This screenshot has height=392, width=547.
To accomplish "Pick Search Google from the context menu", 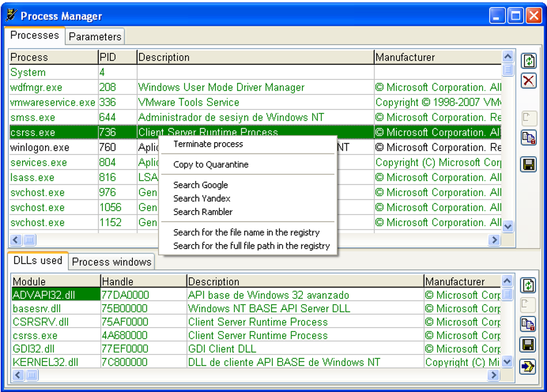I will tap(201, 185).
